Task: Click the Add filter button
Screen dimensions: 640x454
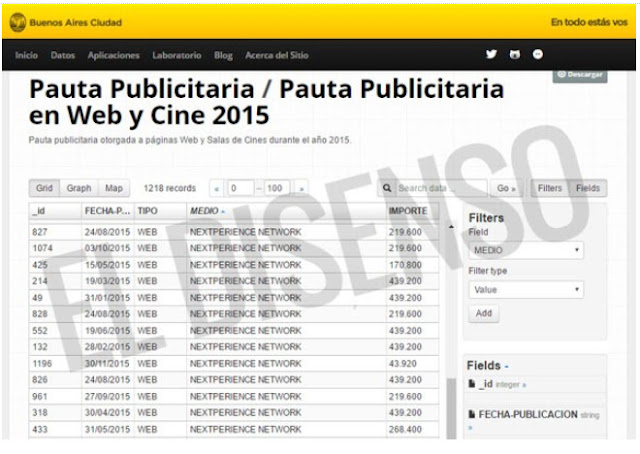Action: [x=484, y=314]
